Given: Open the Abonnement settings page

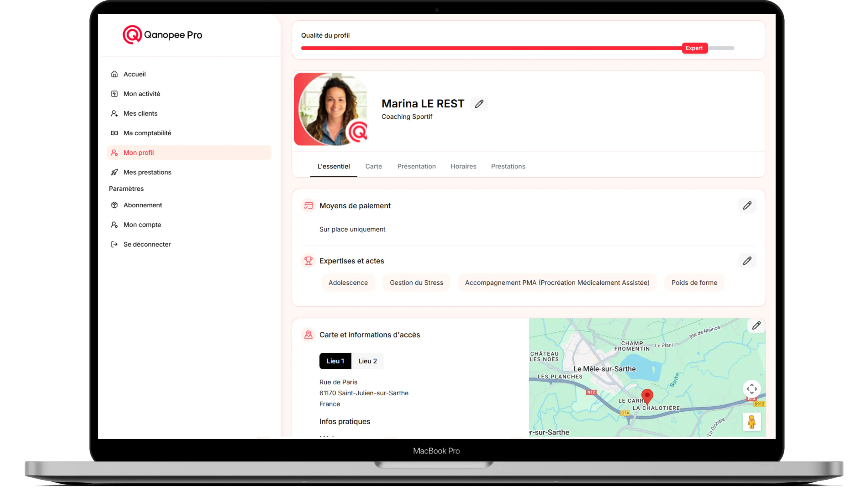Looking at the screenshot, I should (143, 205).
